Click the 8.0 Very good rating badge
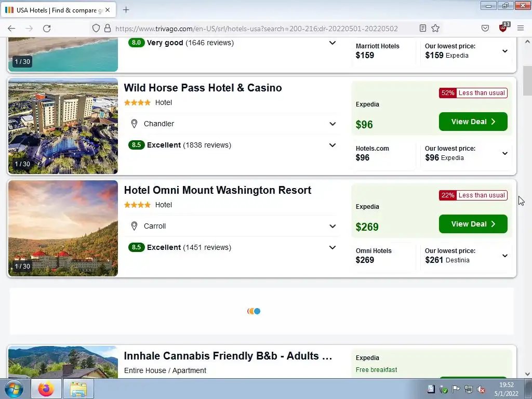 [137, 43]
